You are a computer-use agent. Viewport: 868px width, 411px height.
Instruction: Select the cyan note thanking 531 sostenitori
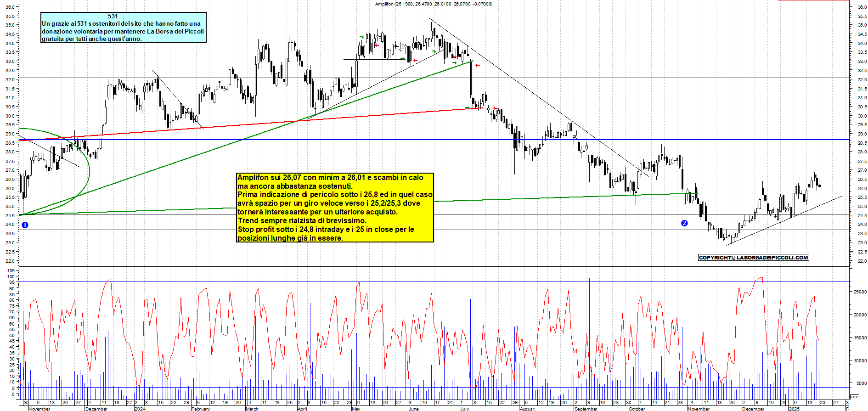point(124,28)
